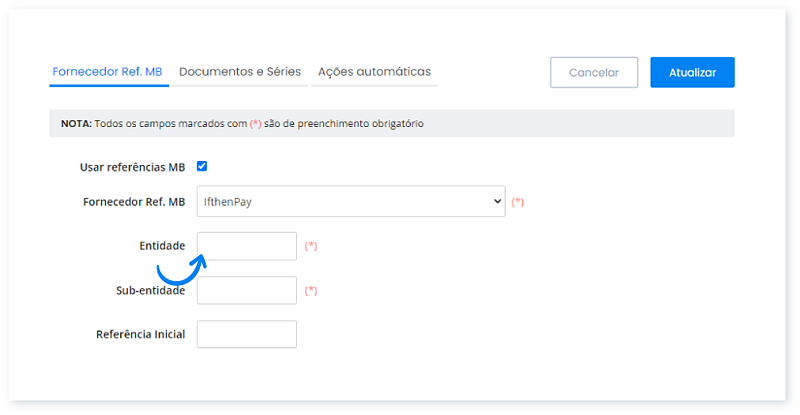Screen dimensions: 800x415
Task: Click the red asterisk beside Sub-entidade field
Action: tap(311, 291)
